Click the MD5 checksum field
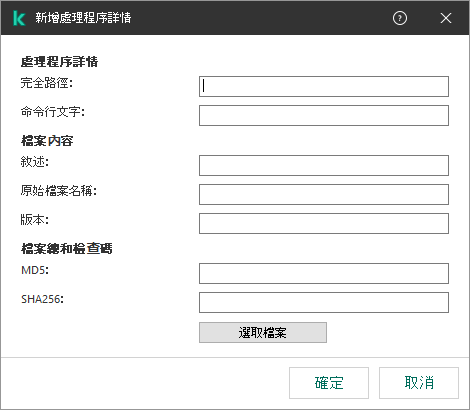This screenshot has height=410, width=470. click(324, 274)
